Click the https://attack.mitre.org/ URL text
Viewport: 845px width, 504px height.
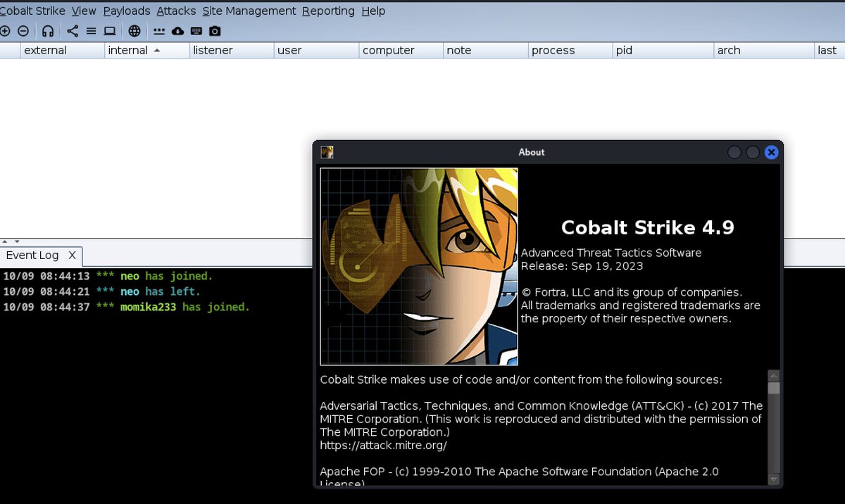tap(383, 446)
